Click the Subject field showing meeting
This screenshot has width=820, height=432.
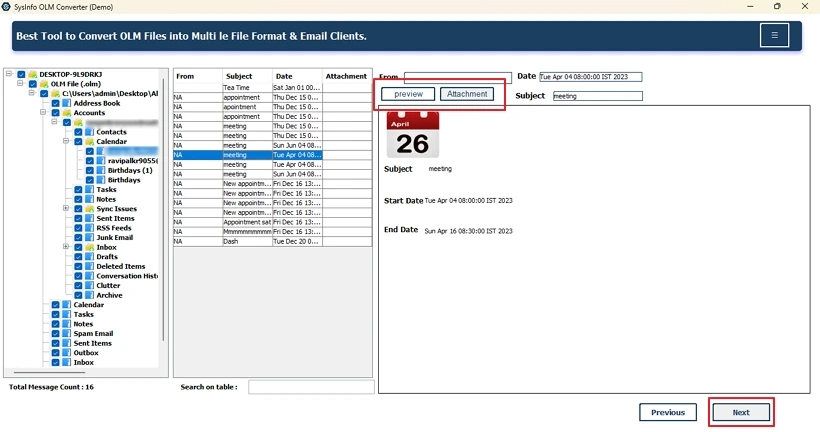(598, 96)
